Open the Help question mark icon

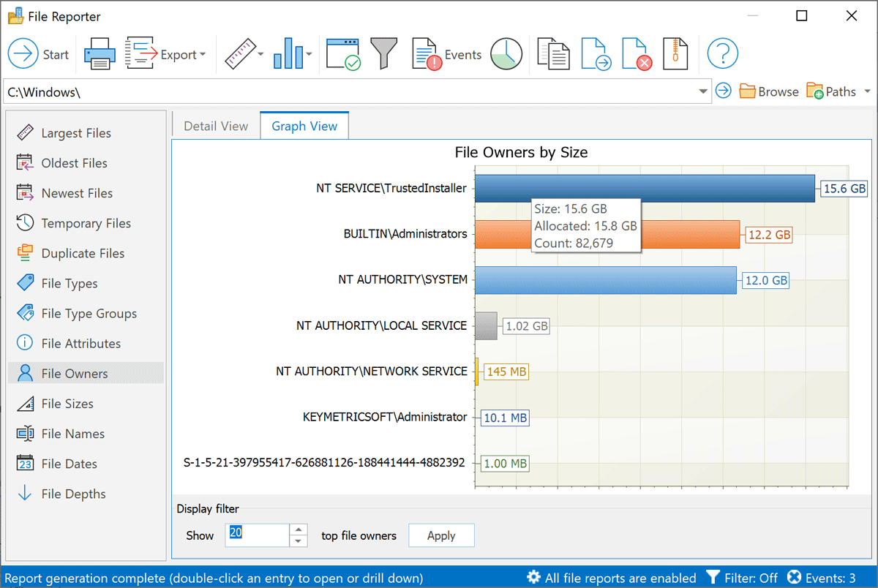click(723, 54)
